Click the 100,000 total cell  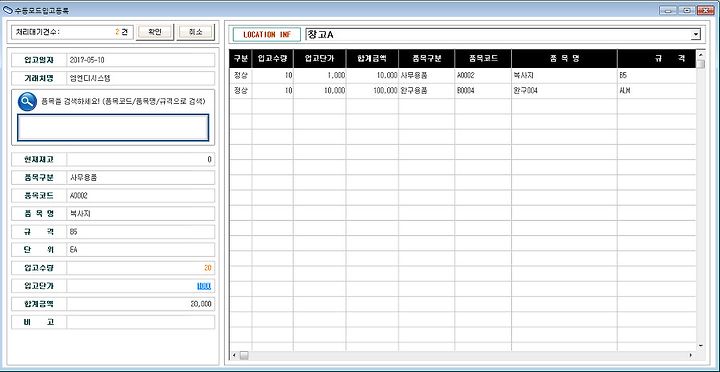372,91
